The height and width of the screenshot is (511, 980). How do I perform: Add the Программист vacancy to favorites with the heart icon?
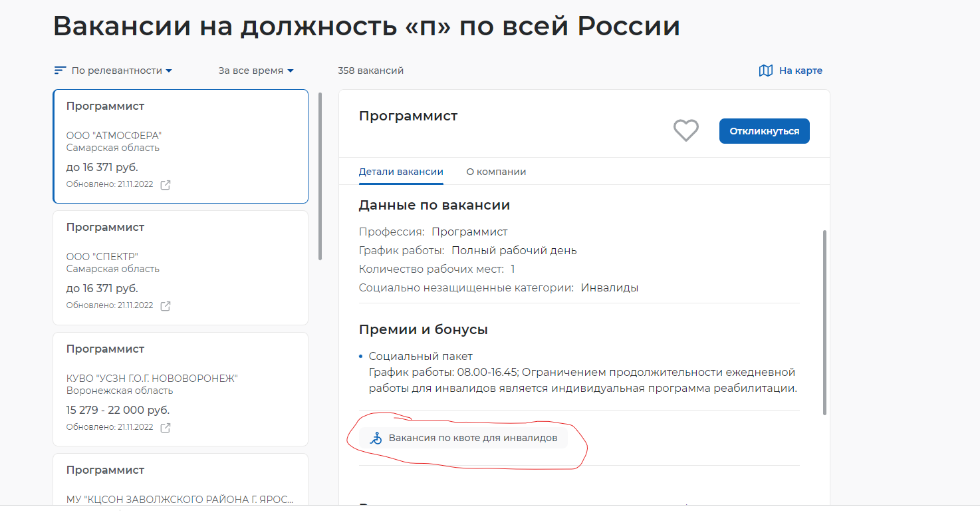tap(686, 130)
